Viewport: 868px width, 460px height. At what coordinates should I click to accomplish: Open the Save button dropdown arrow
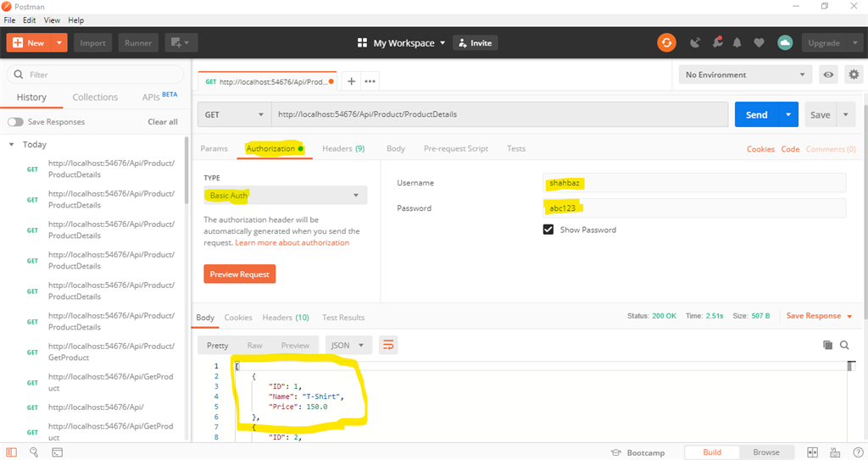tap(845, 114)
